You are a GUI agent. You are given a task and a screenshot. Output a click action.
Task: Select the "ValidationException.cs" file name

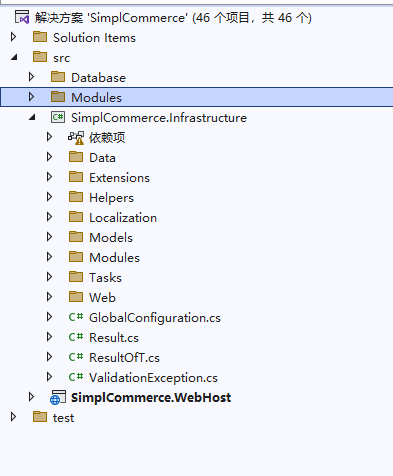153,378
